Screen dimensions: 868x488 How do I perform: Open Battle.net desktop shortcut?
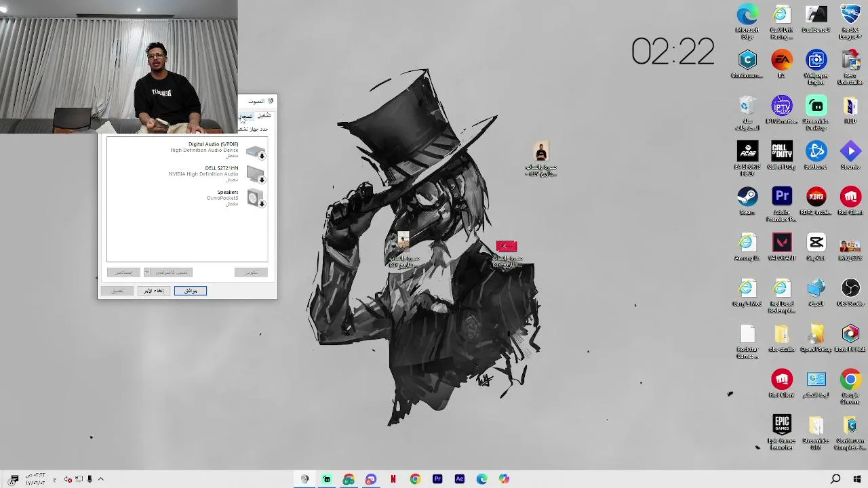click(816, 155)
